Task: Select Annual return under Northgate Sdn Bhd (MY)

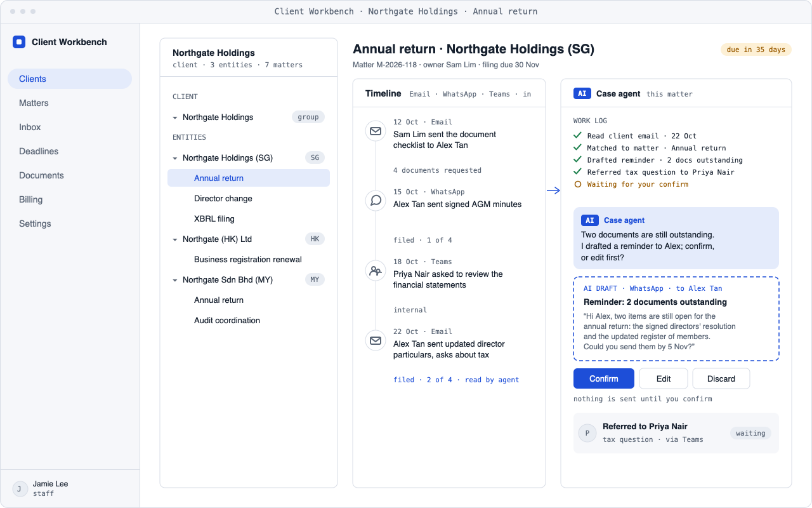Action: click(249, 300)
